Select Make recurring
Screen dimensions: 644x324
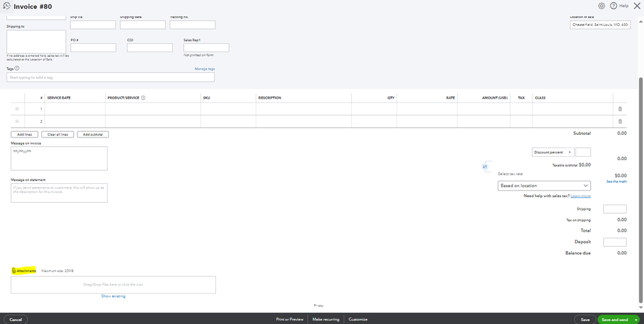pos(326,319)
